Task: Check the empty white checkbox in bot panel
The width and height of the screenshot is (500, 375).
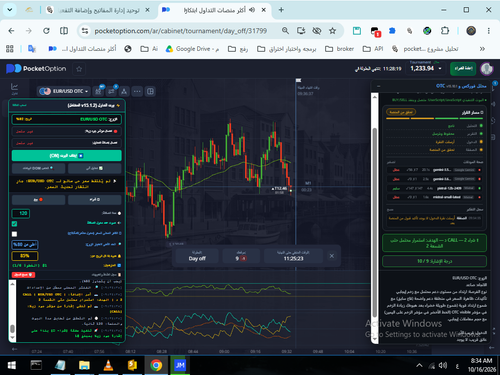Action: (x=14, y=234)
